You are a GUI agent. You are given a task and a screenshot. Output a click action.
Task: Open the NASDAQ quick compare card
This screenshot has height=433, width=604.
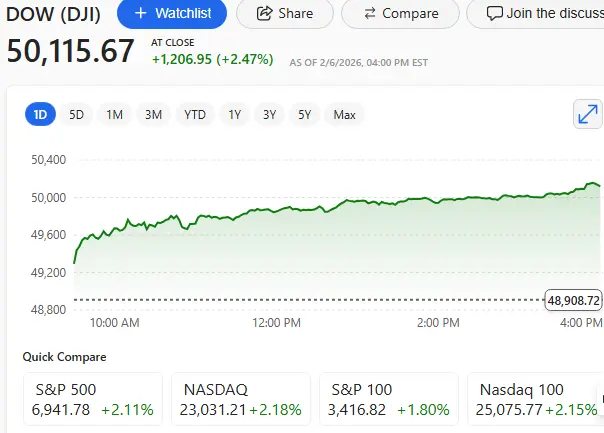tap(241, 400)
